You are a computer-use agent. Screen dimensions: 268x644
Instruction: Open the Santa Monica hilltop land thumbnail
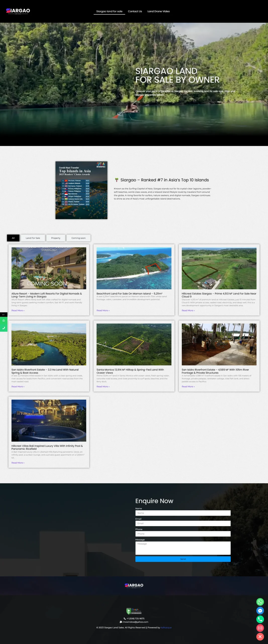pos(134,344)
